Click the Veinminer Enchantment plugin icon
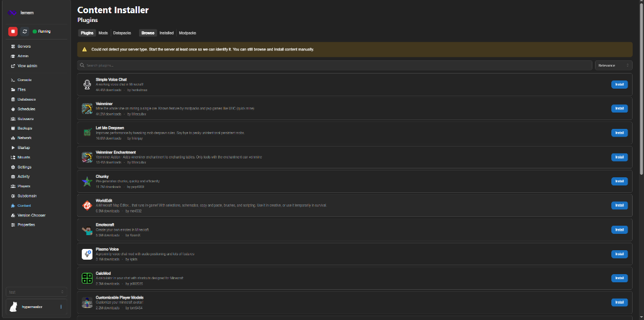The height and width of the screenshot is (320, 644). pos(87,157)
